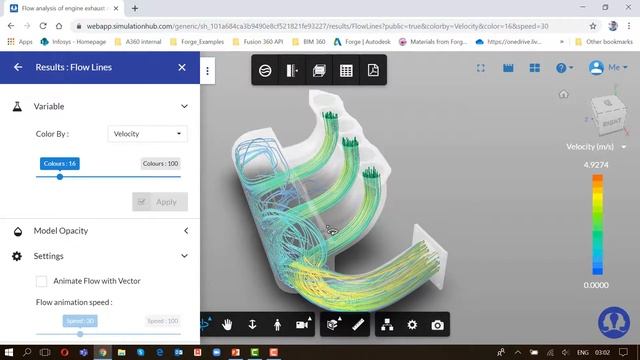
Task: Open the SimulationHub chat widget
Action: pyautogui.click(x=614, y=323)
